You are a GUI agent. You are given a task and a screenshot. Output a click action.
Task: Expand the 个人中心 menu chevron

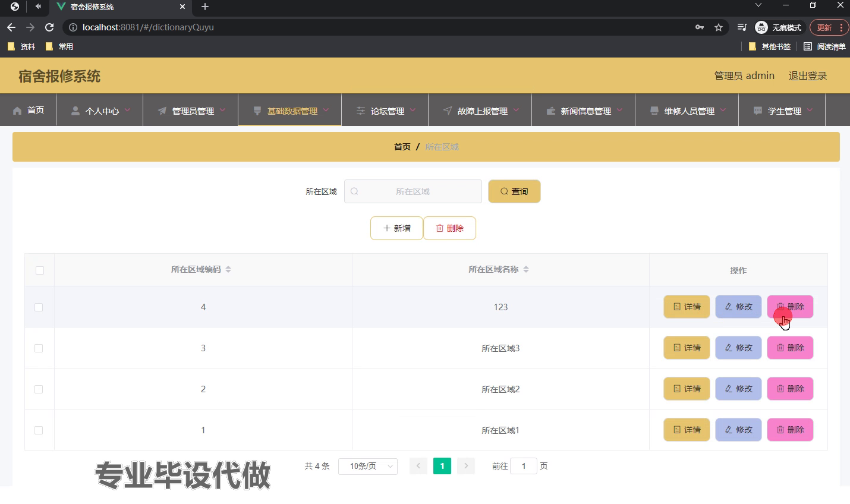127,110
